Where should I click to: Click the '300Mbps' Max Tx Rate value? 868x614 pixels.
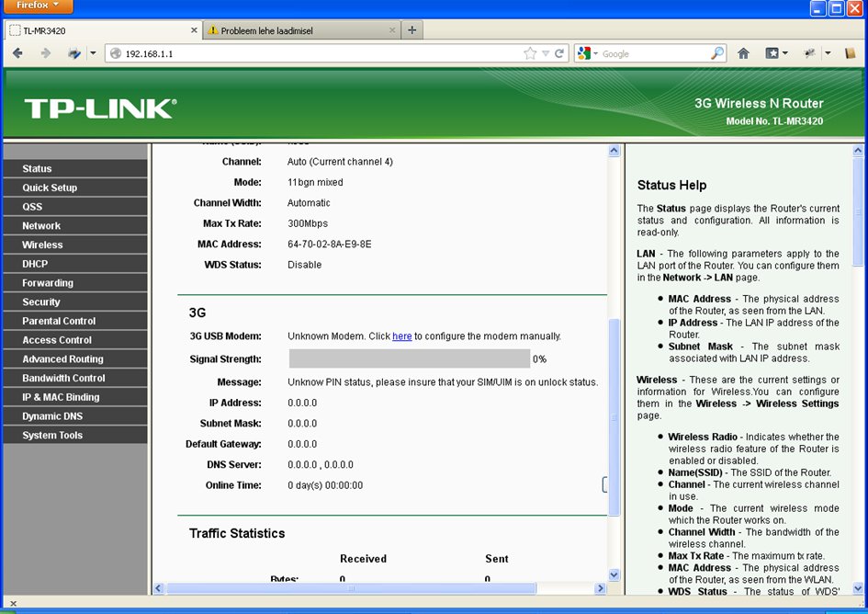(308, 223)
